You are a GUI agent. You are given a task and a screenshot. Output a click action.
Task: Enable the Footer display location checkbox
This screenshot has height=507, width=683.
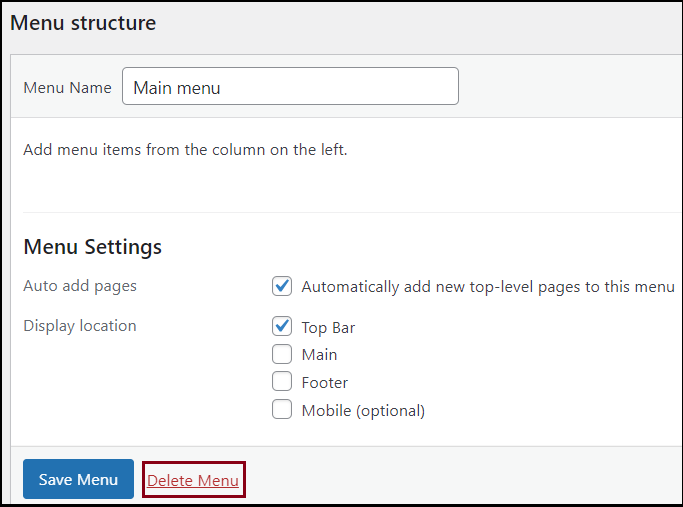point(282,382)
